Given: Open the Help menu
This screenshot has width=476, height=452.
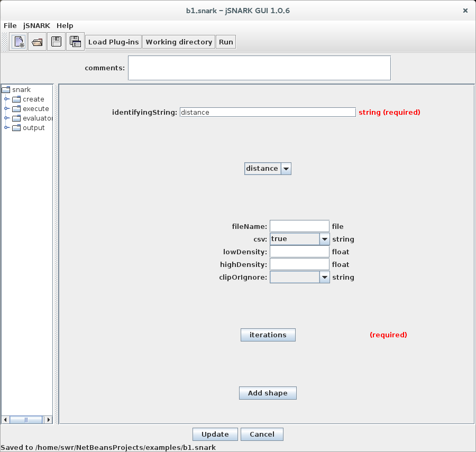Looking at the screenshot, I should point(65,26).
